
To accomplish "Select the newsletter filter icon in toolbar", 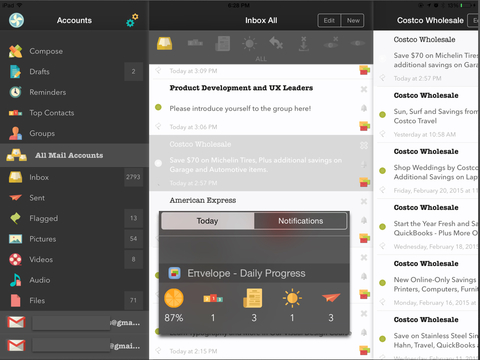I will tap(222, 43).
